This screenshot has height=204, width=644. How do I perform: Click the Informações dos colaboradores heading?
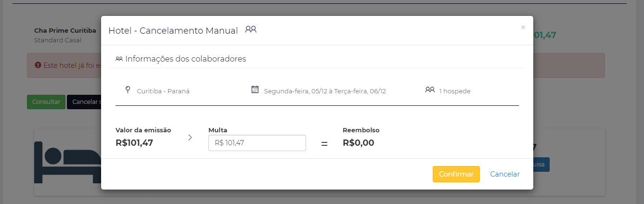[x=186, y=59]
